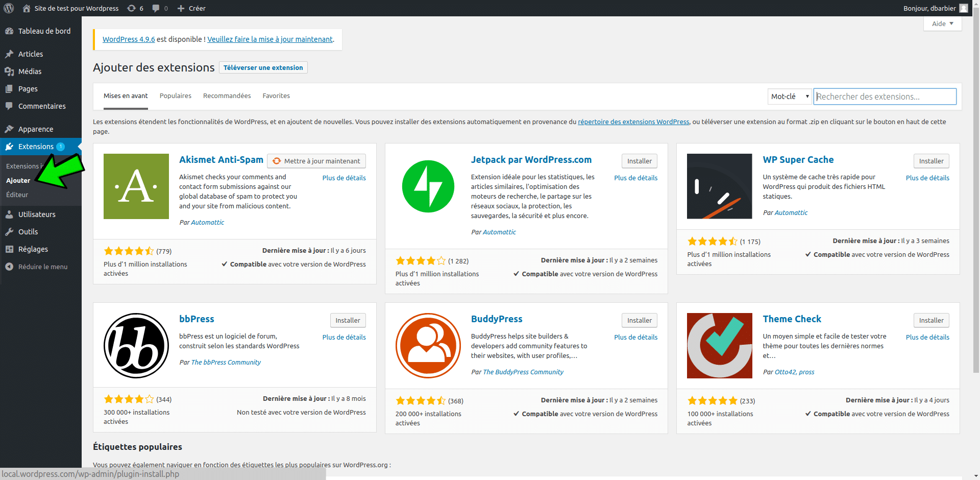Install the Jetpack plugin
Viewport: 980px width, 480px height.
[x=640, y=161]
